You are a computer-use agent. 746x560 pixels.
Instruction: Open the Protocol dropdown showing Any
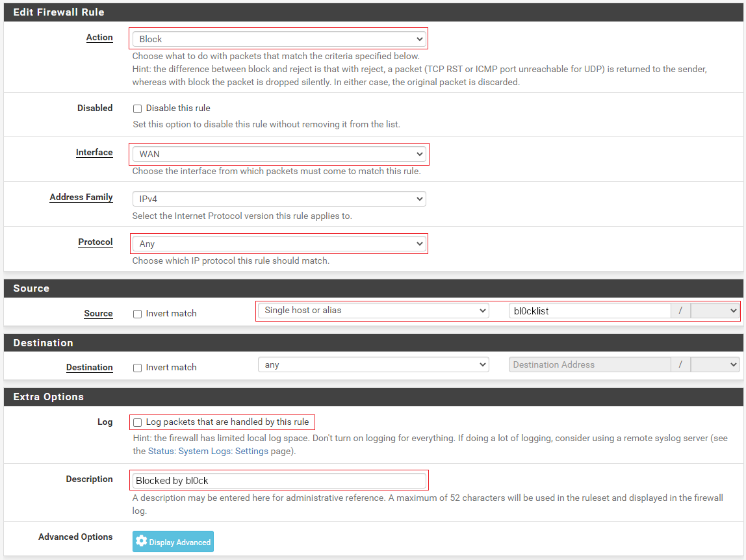point(279,244)
